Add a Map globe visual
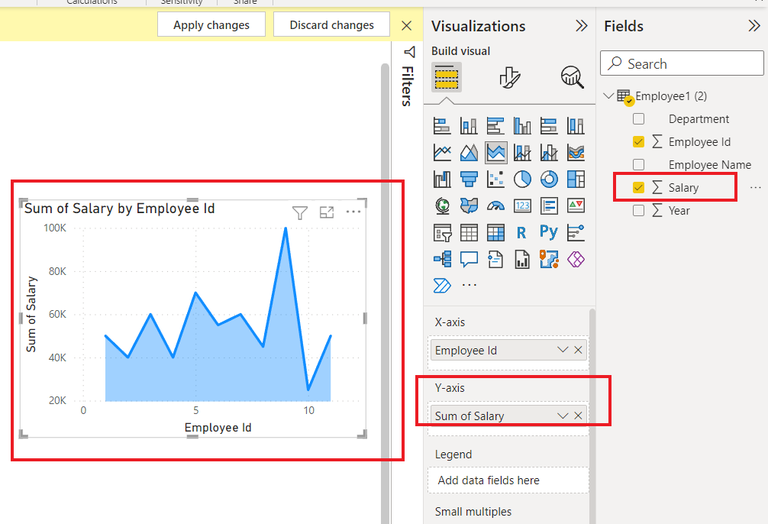This screenshot has height=524, width=768. point(442,206)
